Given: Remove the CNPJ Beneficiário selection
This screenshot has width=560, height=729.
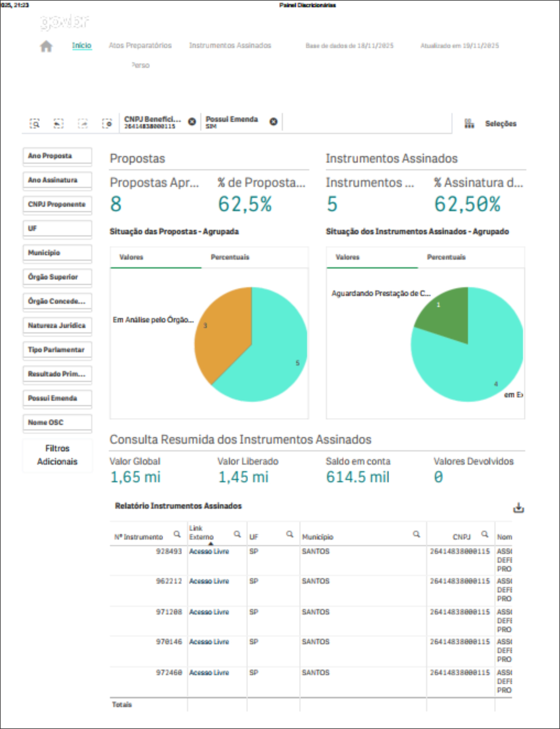Looking at the screenshot, I should click(x=192, y=122).
